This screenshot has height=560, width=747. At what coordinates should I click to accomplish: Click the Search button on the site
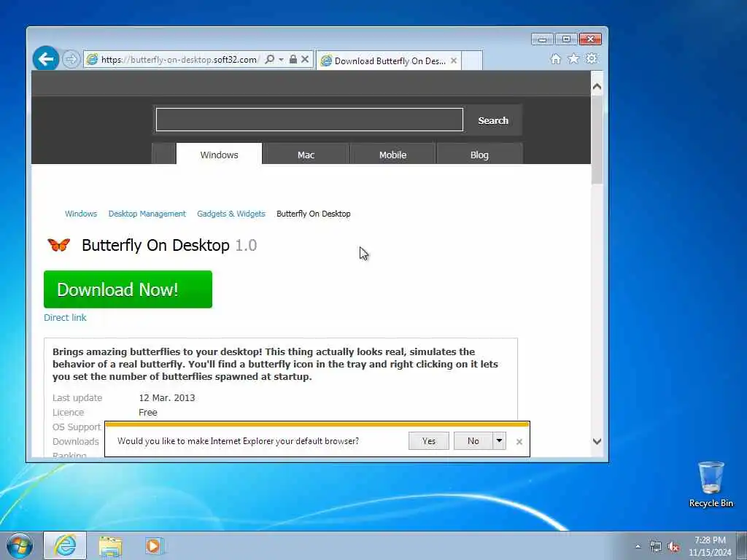click(493, 120)
